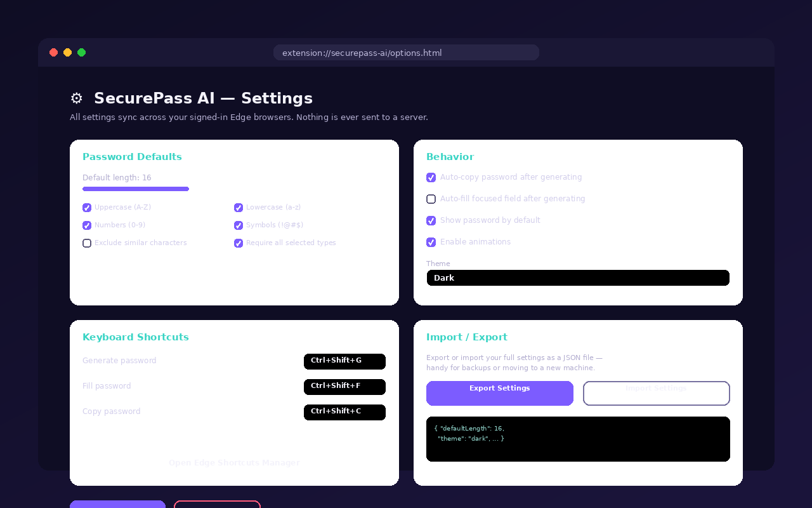The height and width of the screenshot is (508, 812).
Task: Toggle Require all selected types
Action: [239, 243]
